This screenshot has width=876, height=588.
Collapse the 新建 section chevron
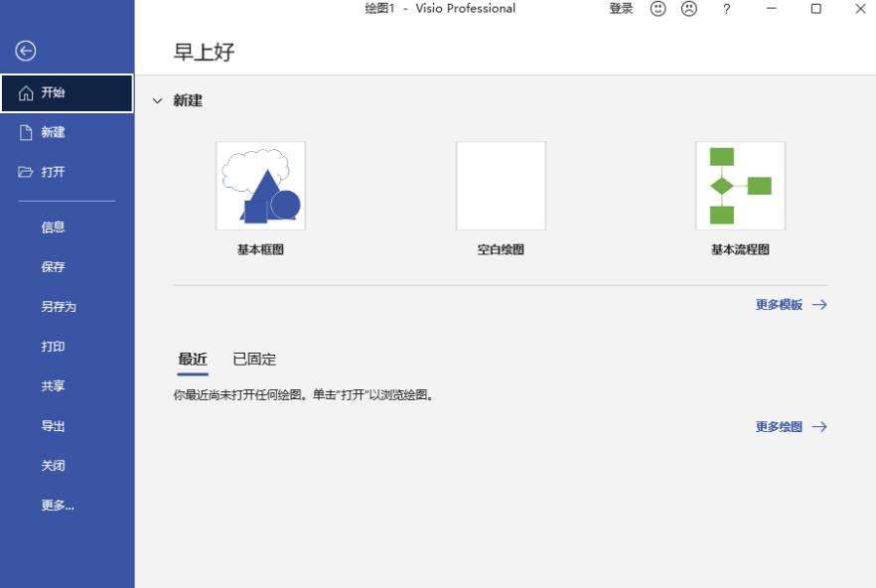pos(158,101)
